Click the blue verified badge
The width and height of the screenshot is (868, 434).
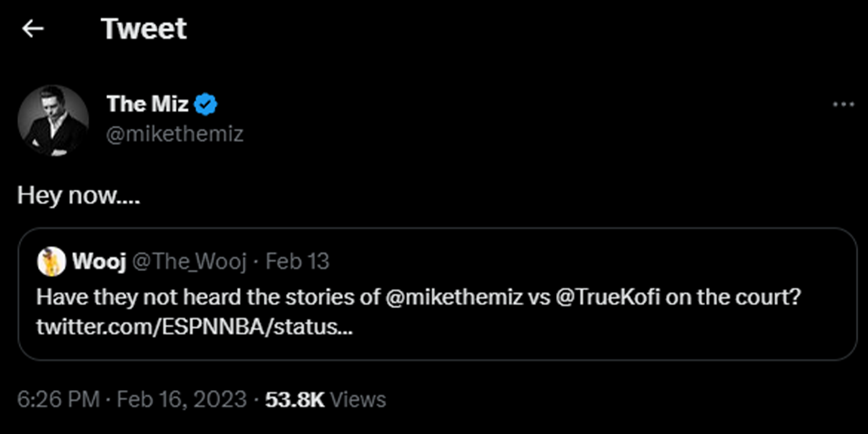[x=206, y=105]
